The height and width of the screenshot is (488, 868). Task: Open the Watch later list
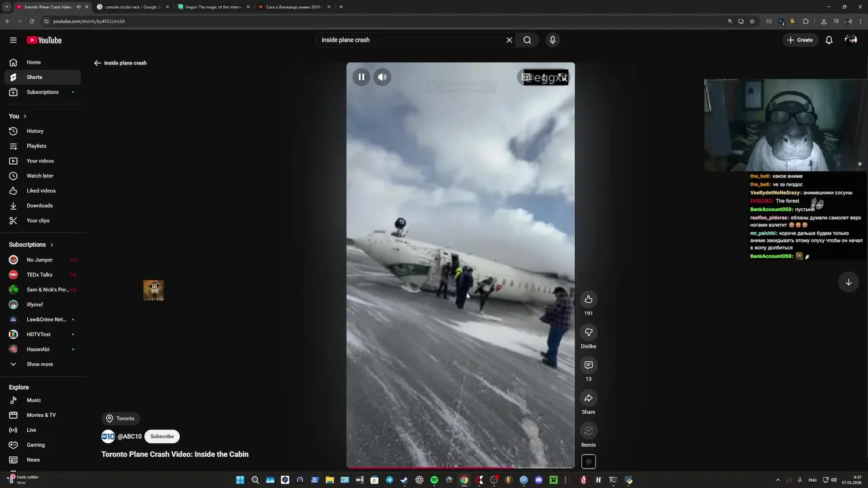pos(43,176)
